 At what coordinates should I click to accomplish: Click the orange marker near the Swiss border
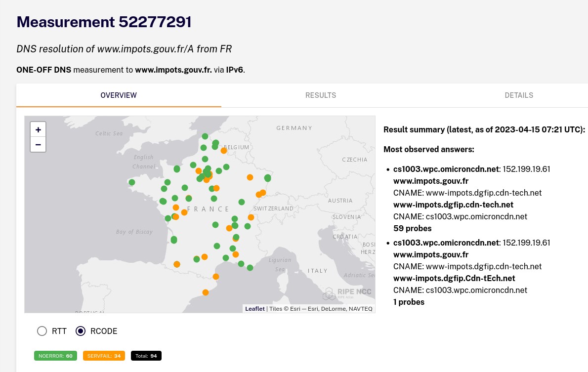point(262,194)
